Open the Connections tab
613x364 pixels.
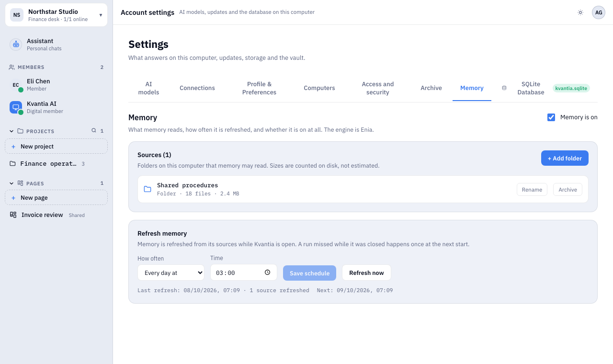[197, 88]
